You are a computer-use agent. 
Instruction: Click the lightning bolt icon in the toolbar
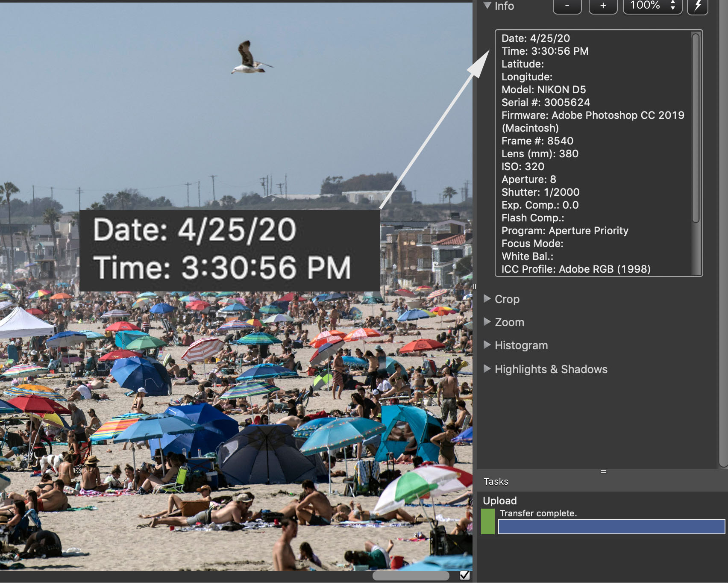[697, 6]
